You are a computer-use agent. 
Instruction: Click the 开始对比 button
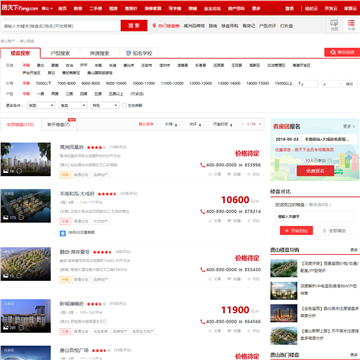click(x=296, y=230)
